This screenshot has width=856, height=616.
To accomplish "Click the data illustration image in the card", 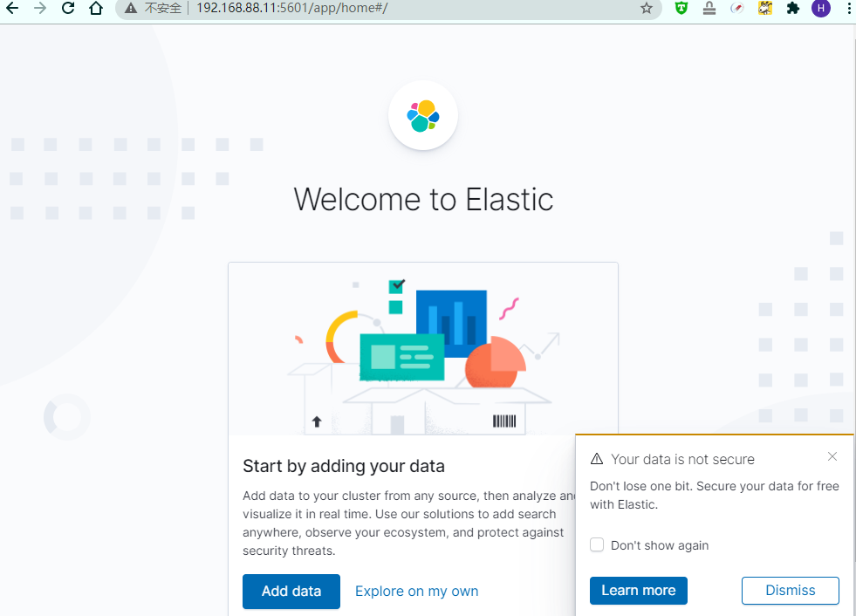I will [423, 350].
